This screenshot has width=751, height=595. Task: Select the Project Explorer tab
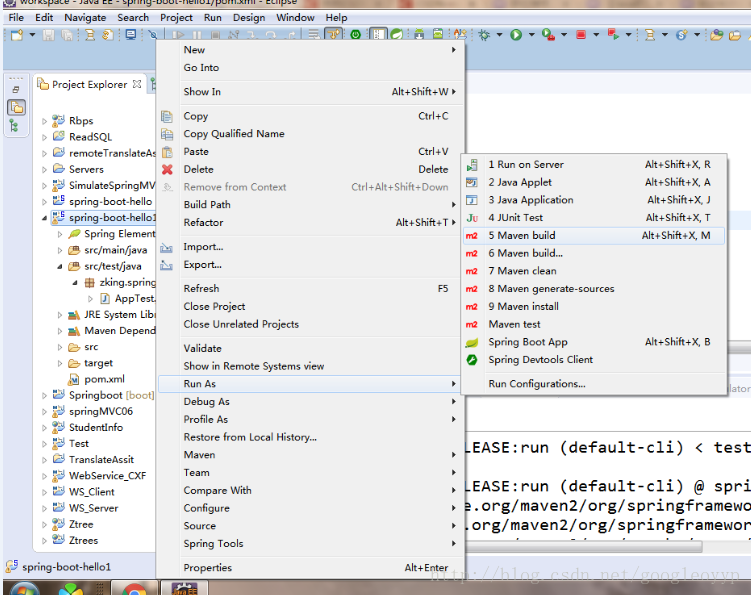click(89, 85)
